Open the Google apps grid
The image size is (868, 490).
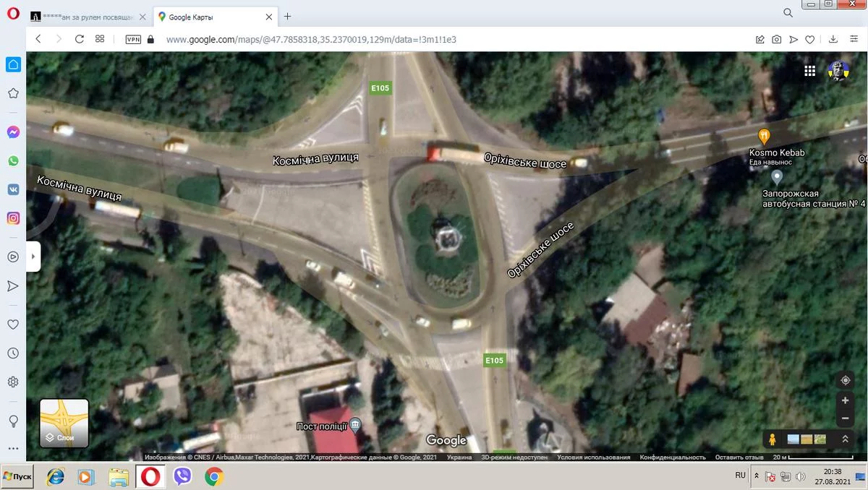tap(810, 71)
